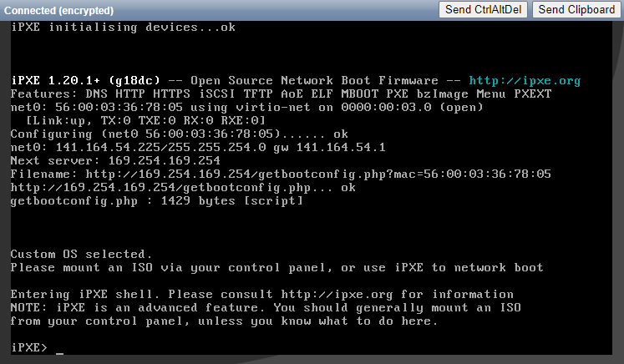Image resolution: width=624 pixels, height=364 pixels.
Task: Click the 'iPXE 1.20.1+ (g18dc)' version text
Action: click(85, 81)
